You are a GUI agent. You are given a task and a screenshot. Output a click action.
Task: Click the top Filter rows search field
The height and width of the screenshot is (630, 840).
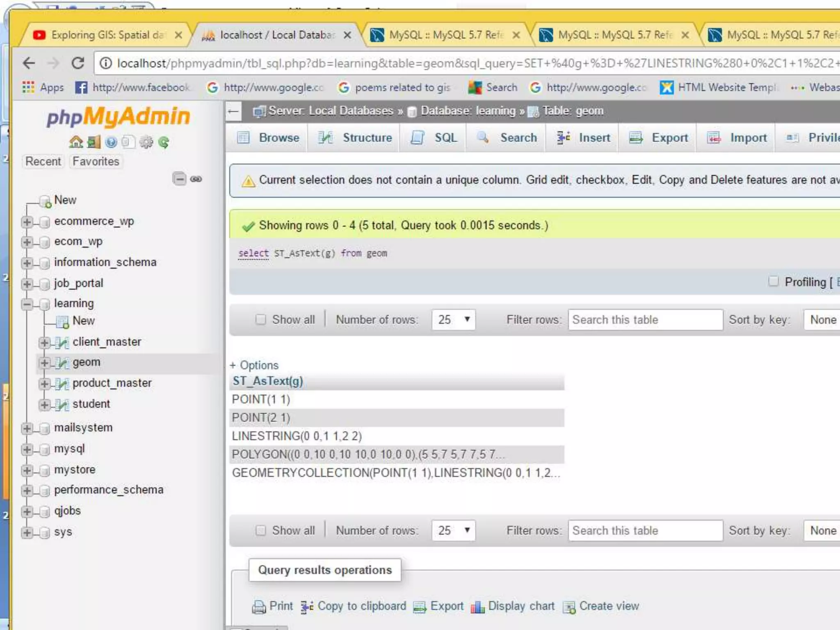[645, 320]
